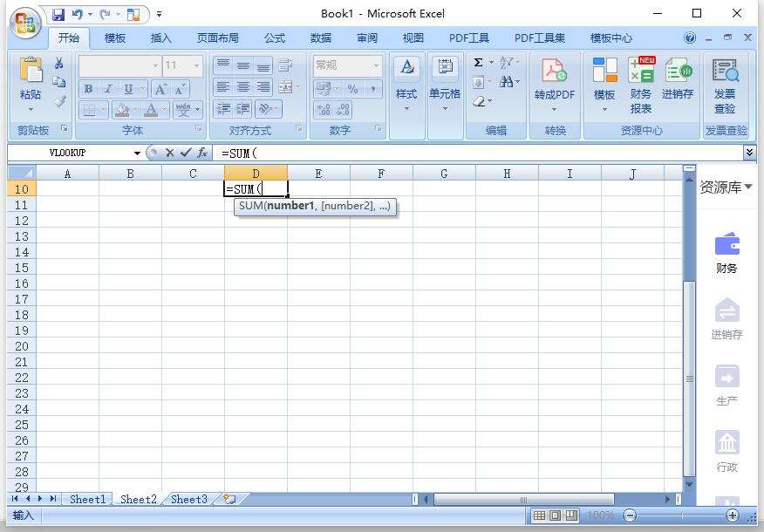Insert a new worksheet tab
Image resolution: width=764 pixels, height=532 pixels.
coord(230,500)
